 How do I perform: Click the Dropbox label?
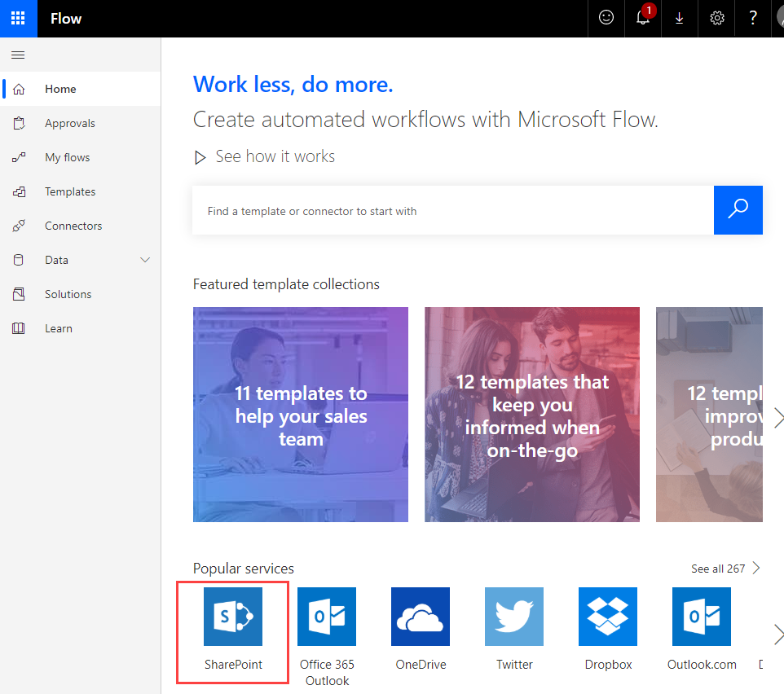608,665
